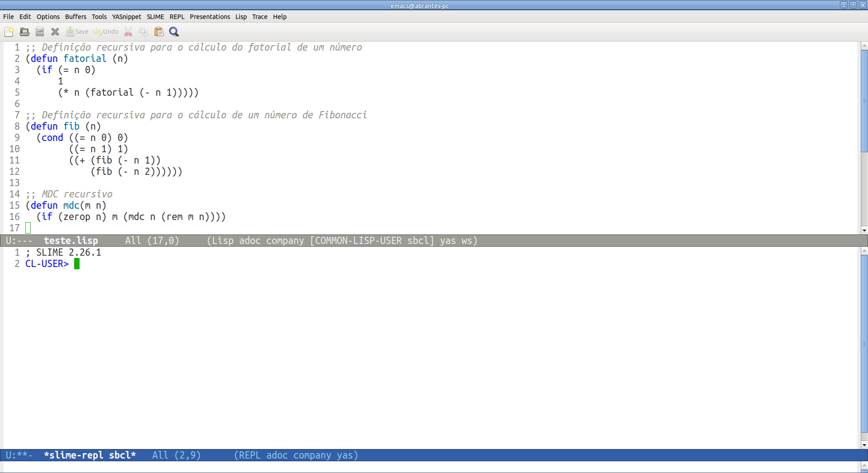The width and height of the screenshot is (868, 473).
Task: Copy text using the copy icon
Action: point(143,32)
